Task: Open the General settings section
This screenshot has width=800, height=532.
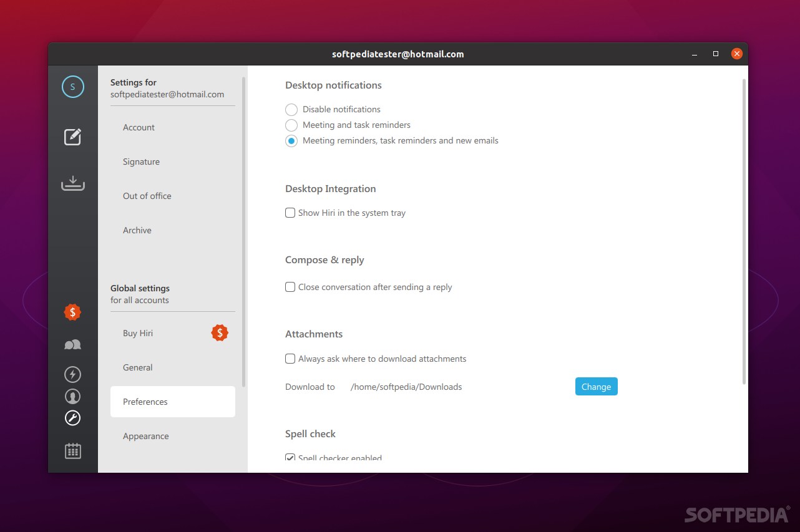Action: [x=173, y=367]
